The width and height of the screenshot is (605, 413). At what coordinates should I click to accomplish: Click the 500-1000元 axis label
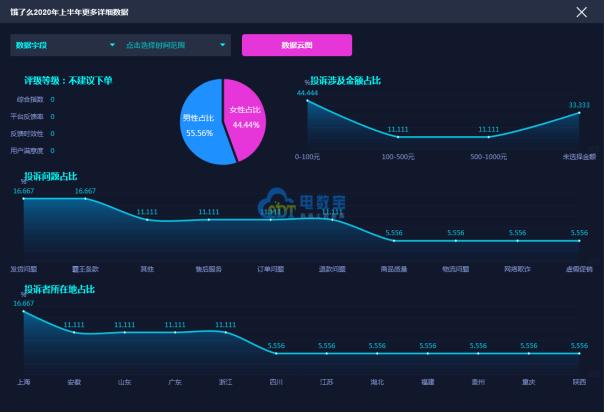[488, 157]
